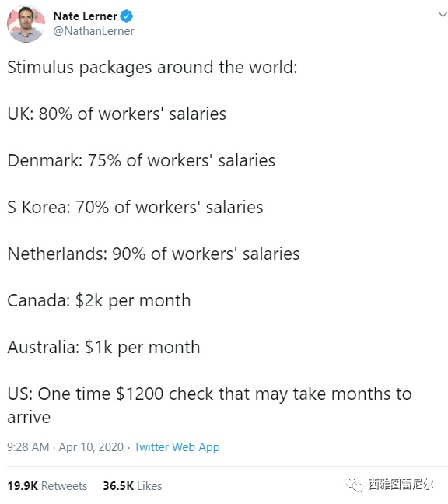Viewport: 448px width, 504px height.
Task: Select the "Stimulus packages around the world" line
Action: 152,68
